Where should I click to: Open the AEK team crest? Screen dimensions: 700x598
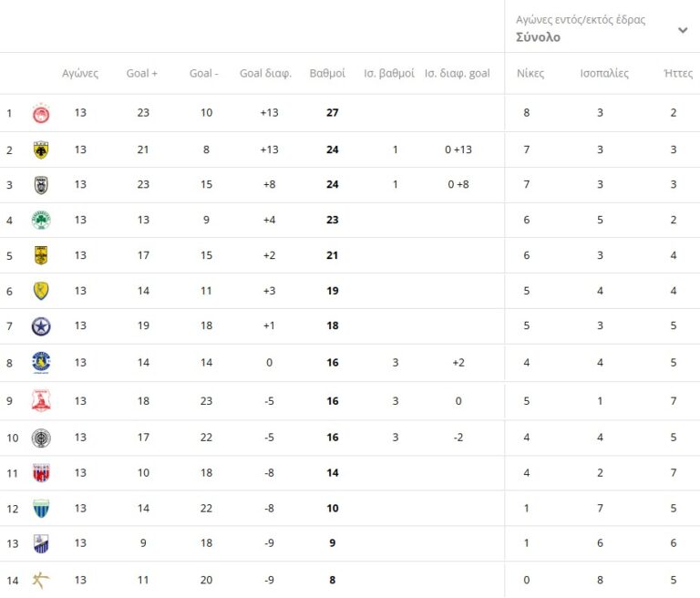click(41, 149)
